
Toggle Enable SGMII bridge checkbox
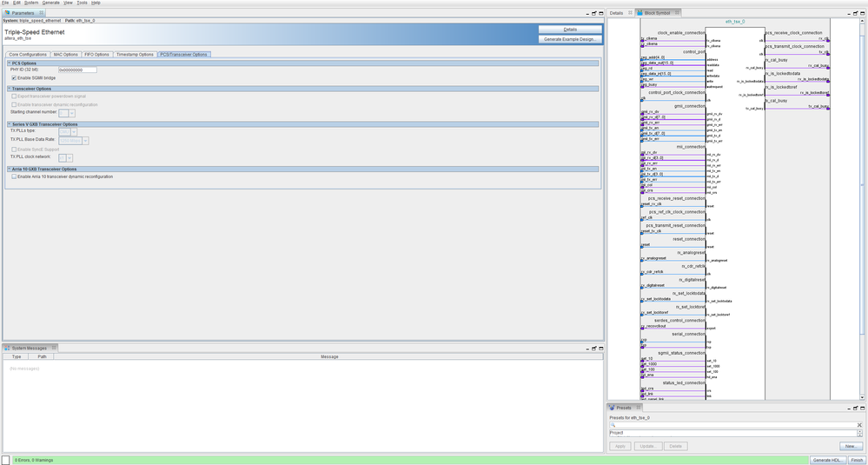14,78
